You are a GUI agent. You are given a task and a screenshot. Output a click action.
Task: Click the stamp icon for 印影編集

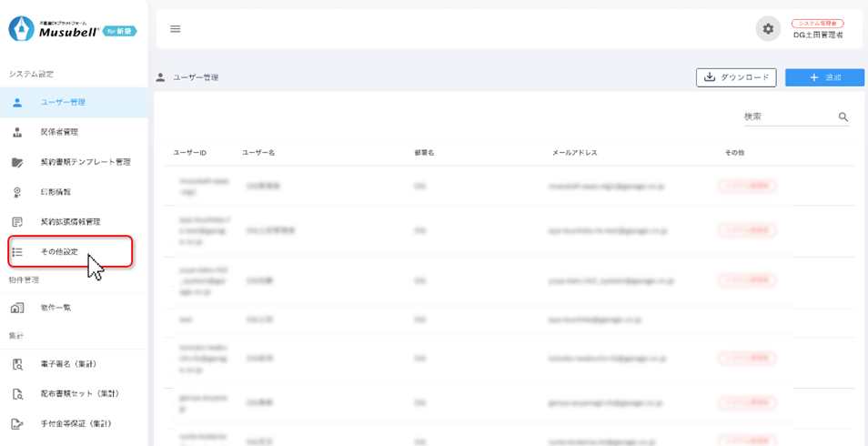point(17,192)
